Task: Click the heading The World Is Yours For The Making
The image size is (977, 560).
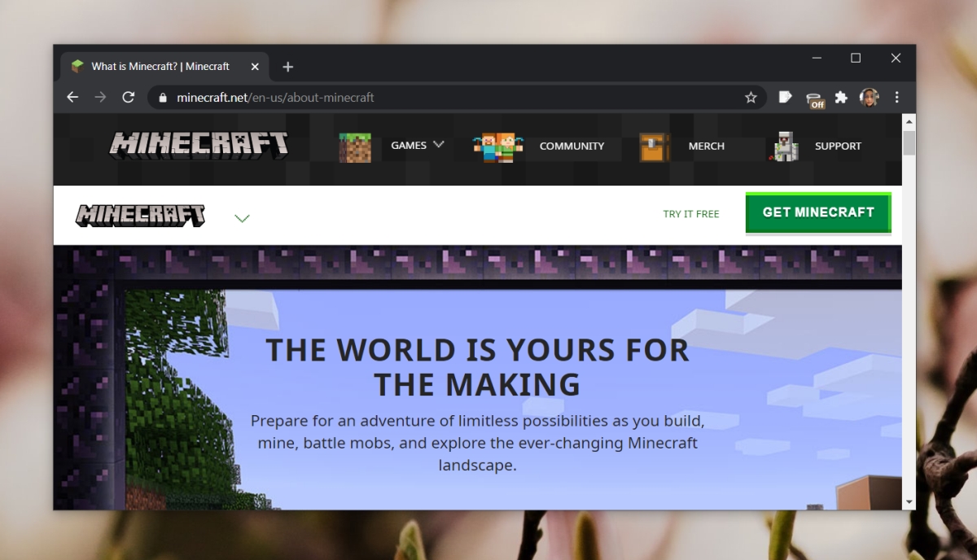Action: (x=477, y=366)
